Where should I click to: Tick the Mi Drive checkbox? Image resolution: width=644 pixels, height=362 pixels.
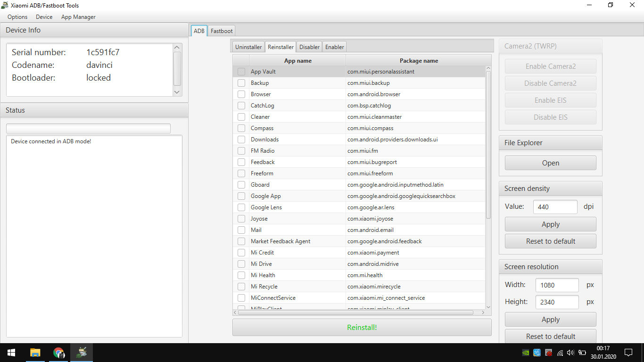(x=241, y=264)
